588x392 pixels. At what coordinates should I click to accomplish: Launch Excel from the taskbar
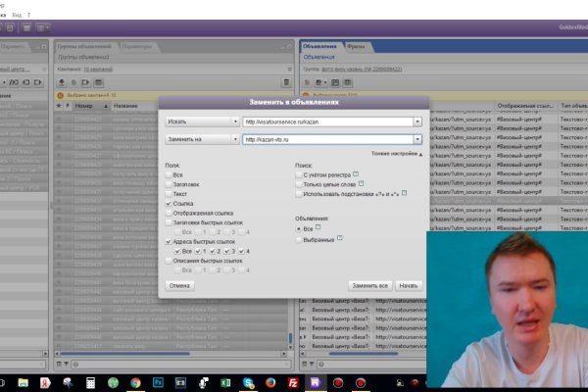point(225,381)
